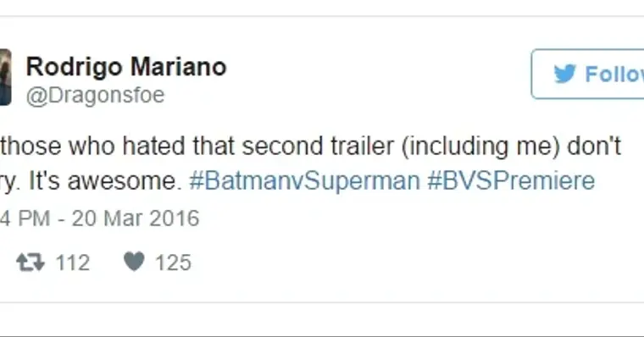Click the Twitter bird icon in Follow button
This screenshot has width=644, height=337.
565,75
